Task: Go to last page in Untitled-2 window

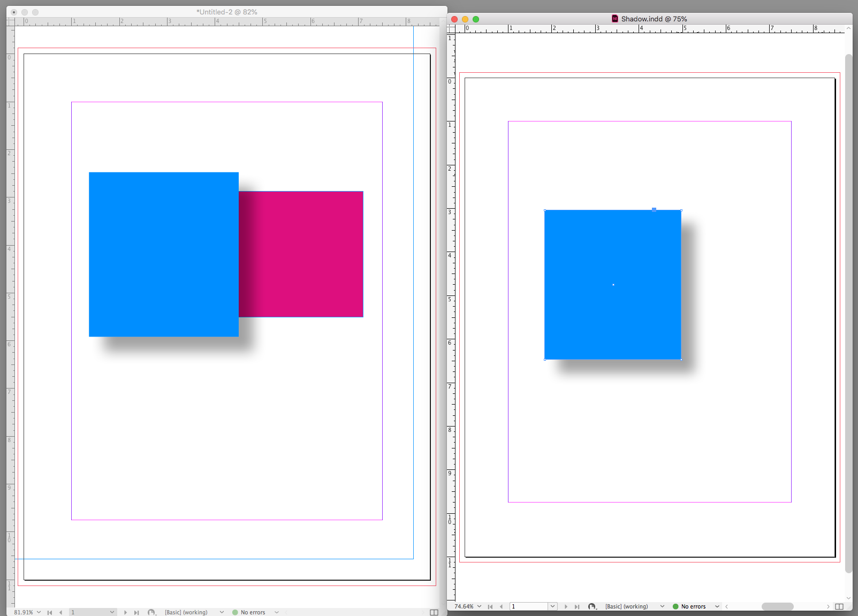Action: (x=136, y=612)
